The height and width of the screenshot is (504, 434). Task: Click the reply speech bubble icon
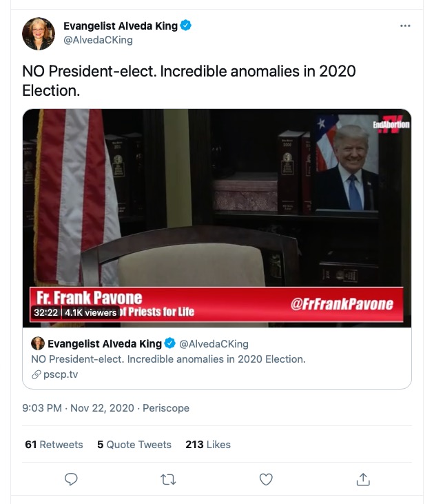pyautogui.click(x=70, y=479)
